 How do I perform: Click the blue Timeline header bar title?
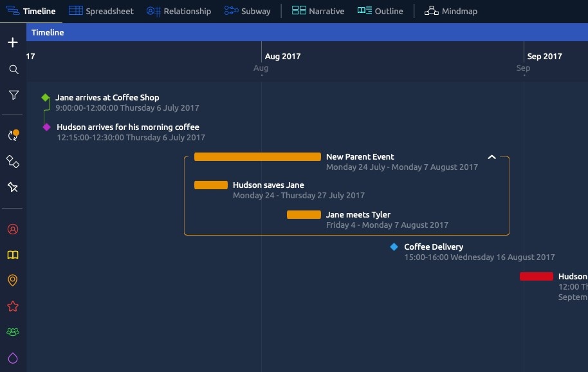pos(48,33)
